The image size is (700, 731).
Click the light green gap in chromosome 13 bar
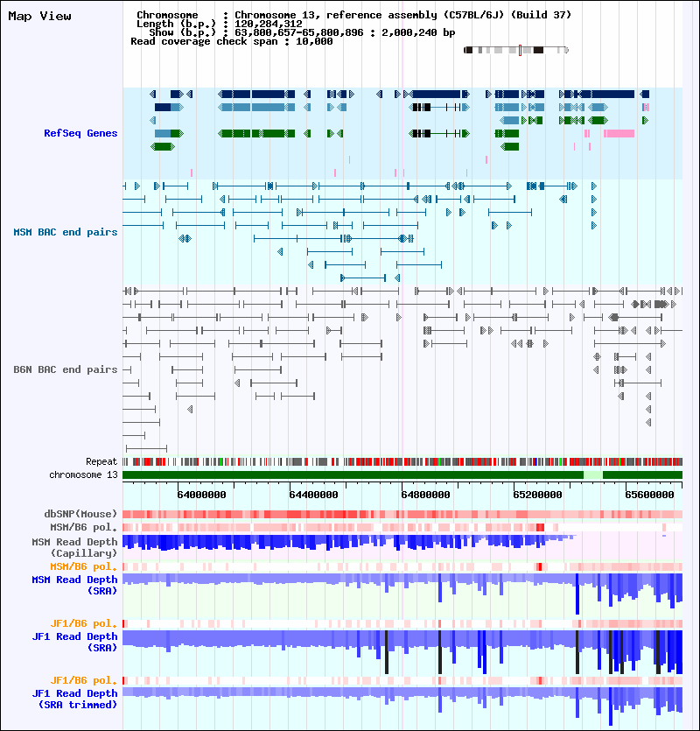pos(592,475)
